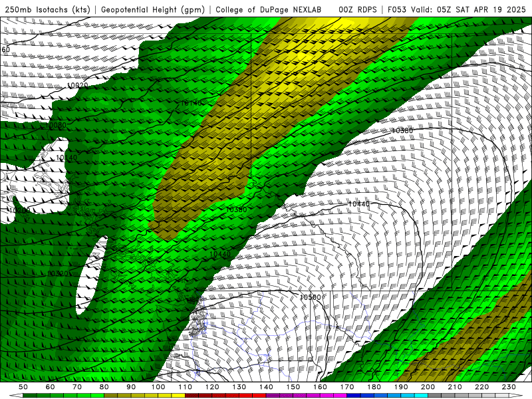Select the dark blue swatch right after 170
Screen dimensions: 532x399
pyautogui.click(x=354, y=396)
